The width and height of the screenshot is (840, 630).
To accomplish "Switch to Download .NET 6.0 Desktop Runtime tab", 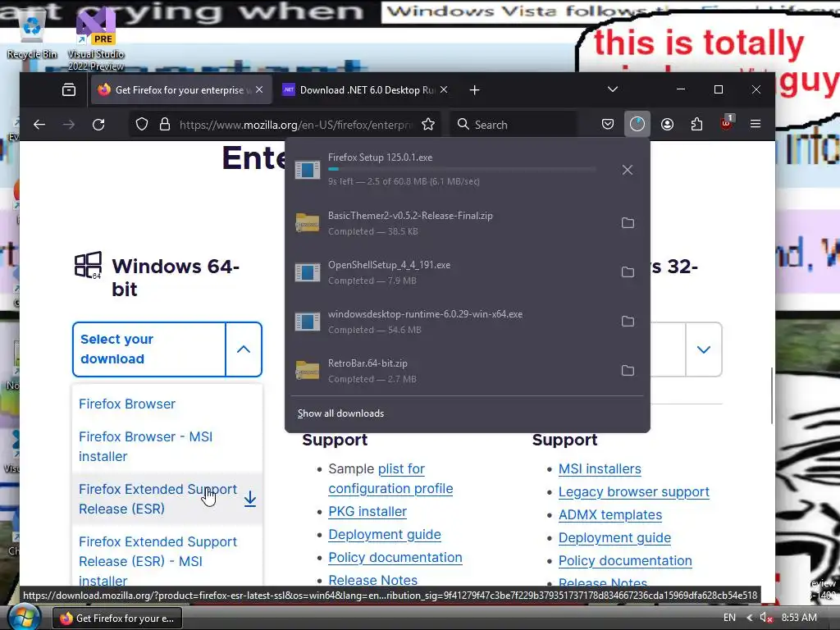I will point(367,90).
